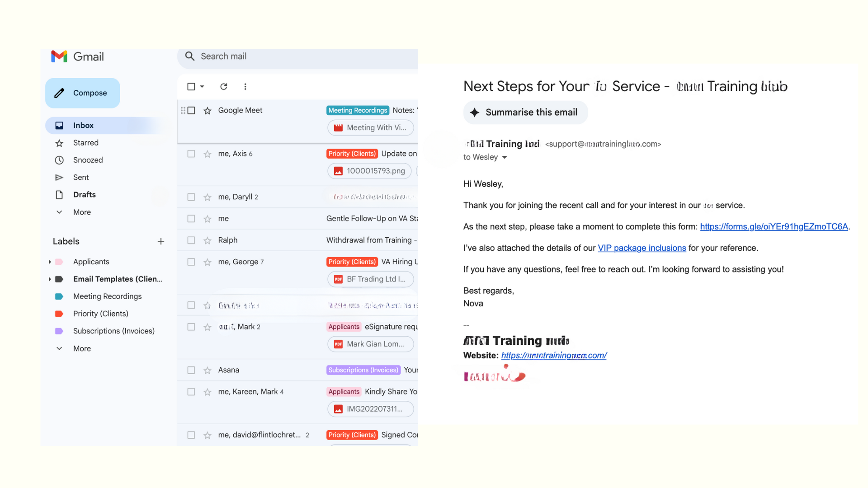Select the me, Axis email checkbox
The height and width of the screenshot is (488, 868).
click(191, 154)
